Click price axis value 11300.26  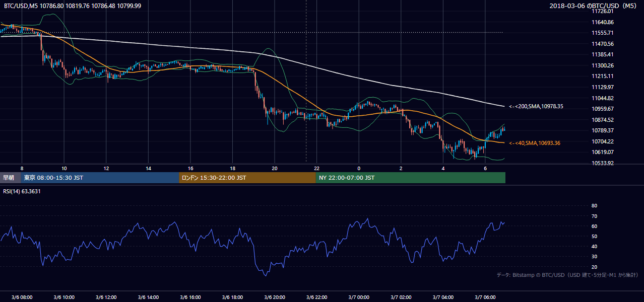point(603,65)
